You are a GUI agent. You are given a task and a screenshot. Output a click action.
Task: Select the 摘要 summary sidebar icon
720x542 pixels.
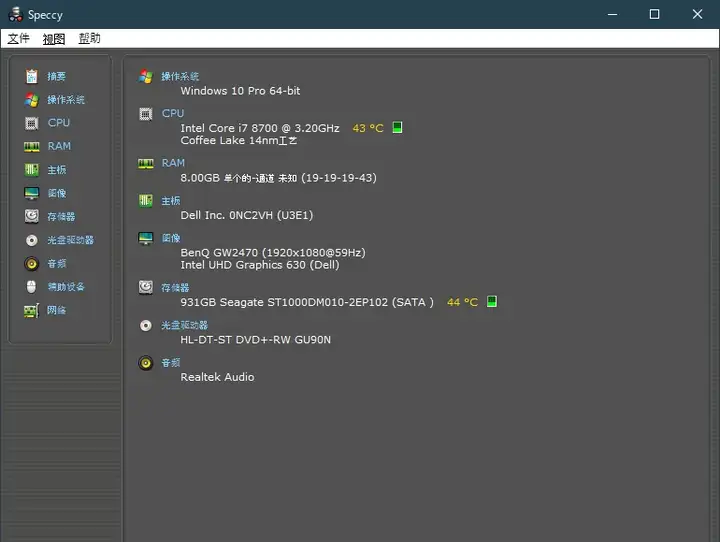(32, 76)
